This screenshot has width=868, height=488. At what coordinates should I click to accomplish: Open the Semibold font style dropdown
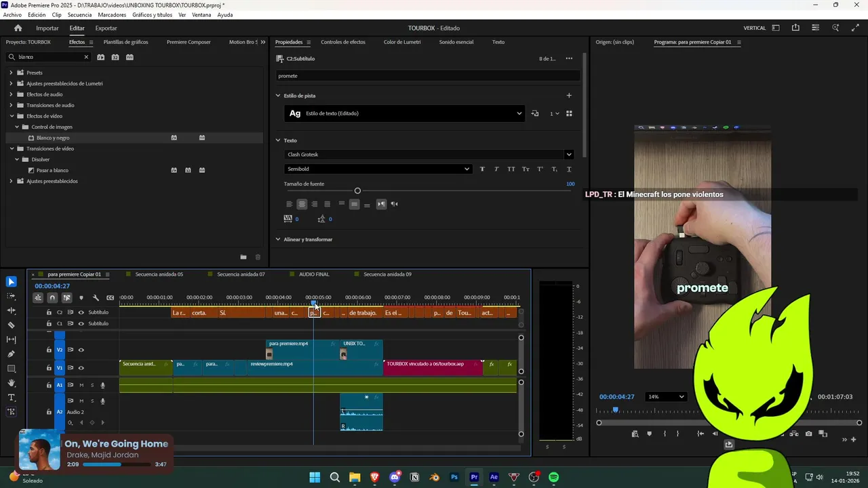point(378,169)
